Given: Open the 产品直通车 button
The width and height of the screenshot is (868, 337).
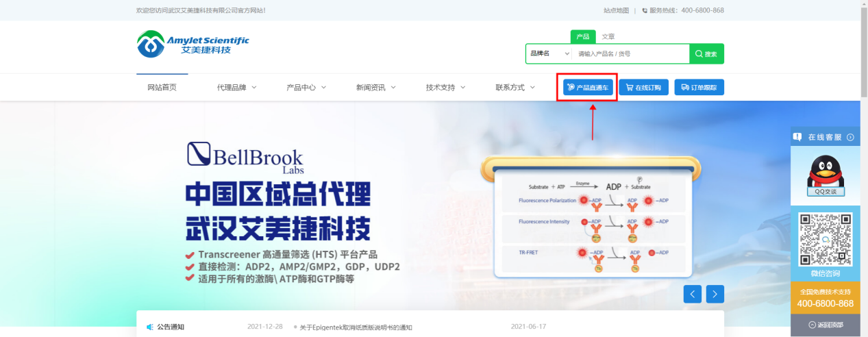Looking at the screenshot, I should point(588,88).
